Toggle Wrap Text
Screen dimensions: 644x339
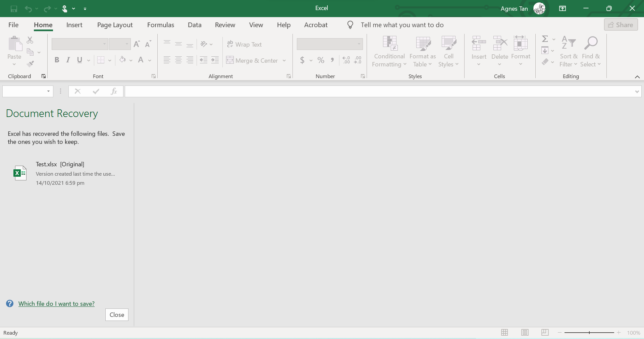(x=244, y=44)
